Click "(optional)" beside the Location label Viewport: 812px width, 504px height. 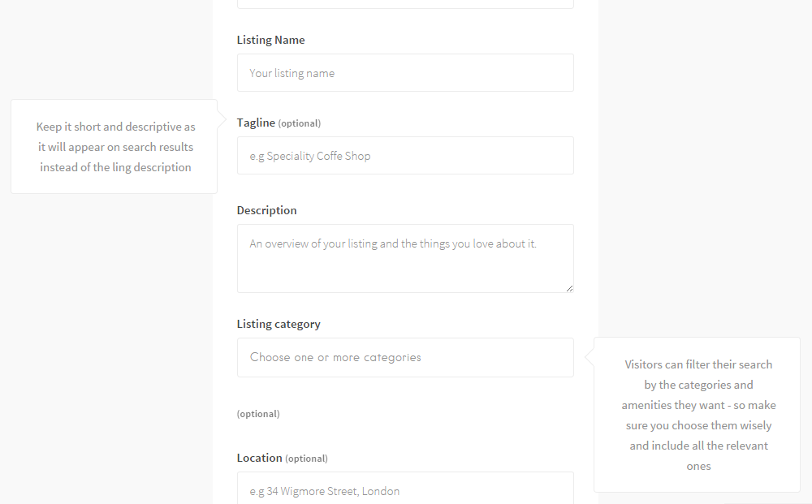(306, 459)
